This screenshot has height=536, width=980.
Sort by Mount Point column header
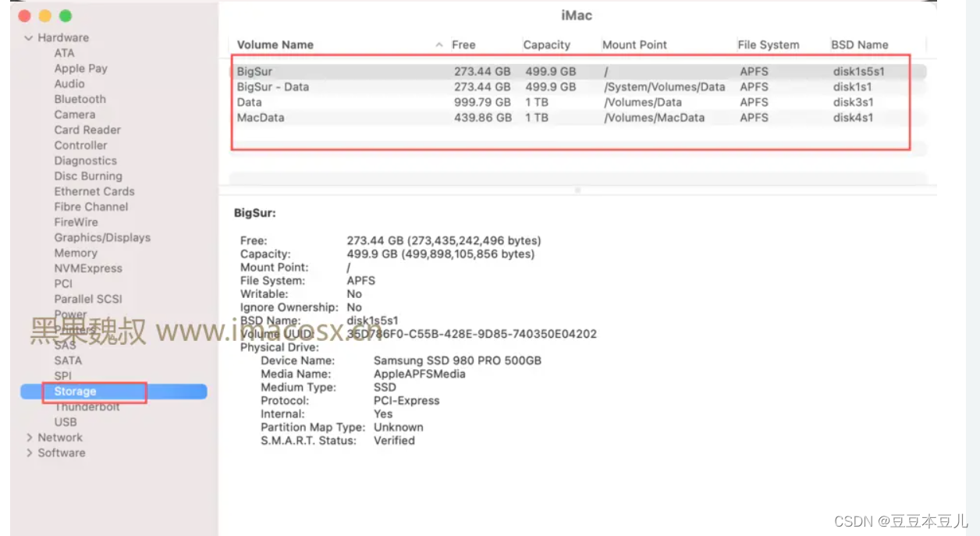(634, 45)
